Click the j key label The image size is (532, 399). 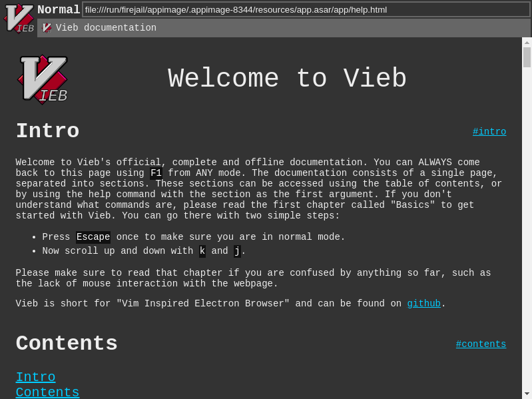pyautogui.click(x=237, y=251)
